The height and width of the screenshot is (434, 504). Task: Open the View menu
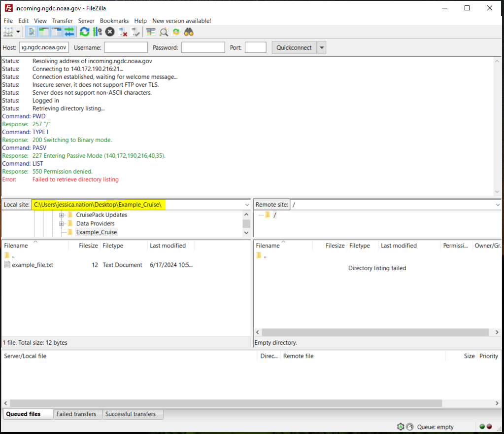tap(40, 21)
